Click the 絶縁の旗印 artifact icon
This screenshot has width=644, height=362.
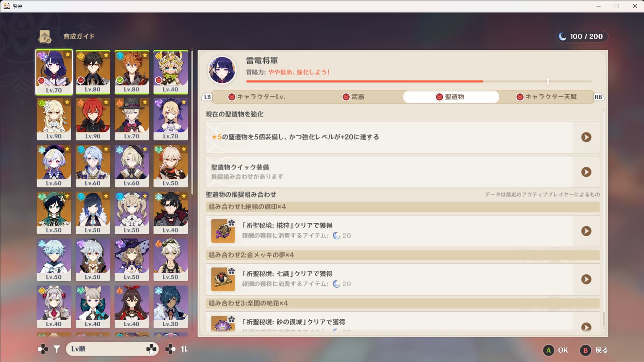point(223,231)
